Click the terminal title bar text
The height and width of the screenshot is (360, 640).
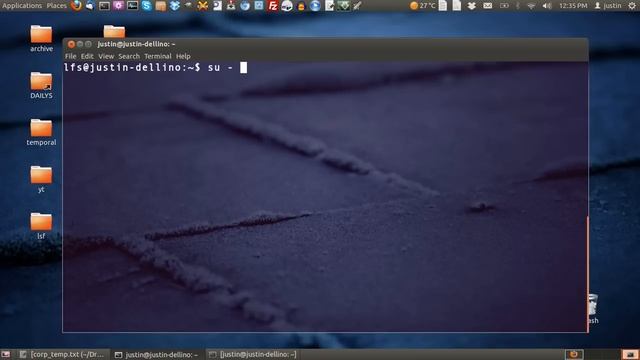[x=136, y=44]
